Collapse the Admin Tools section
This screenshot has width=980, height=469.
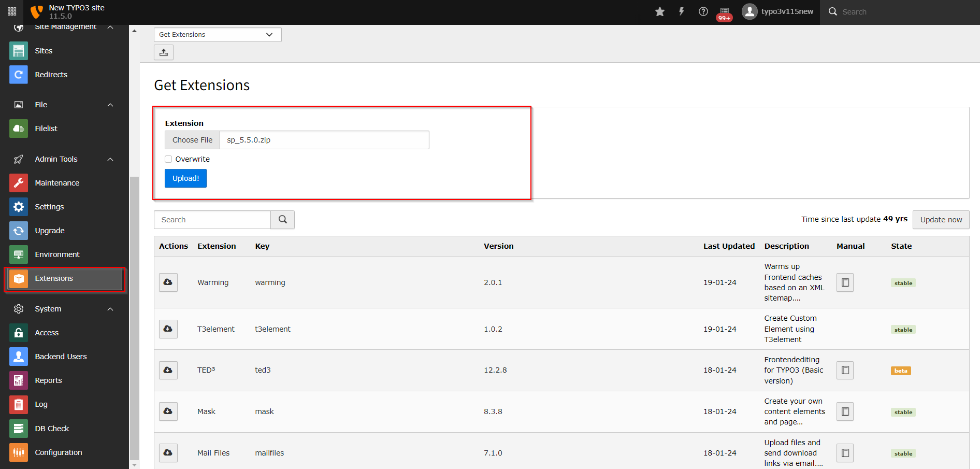tap(110, 159)
